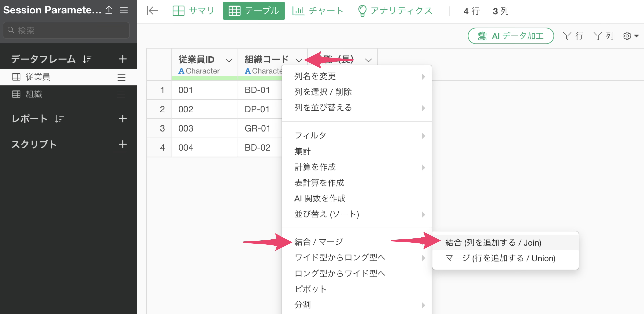The width and height of the screenshot is (644, 314).
Task: Add a new script with plus icon
Action: coord(122,144)
